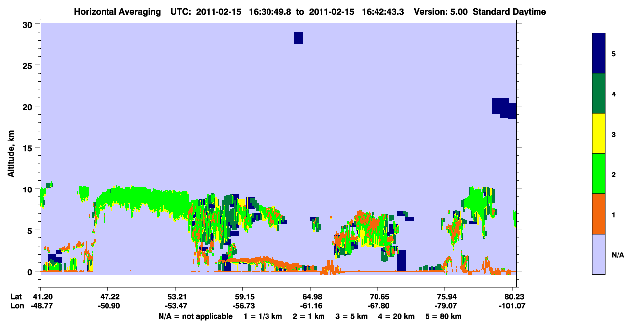Screen dimensions: 644x330
Task: Click the colorbar label 5
Action: pyautogui.click(x=614, y=53)
